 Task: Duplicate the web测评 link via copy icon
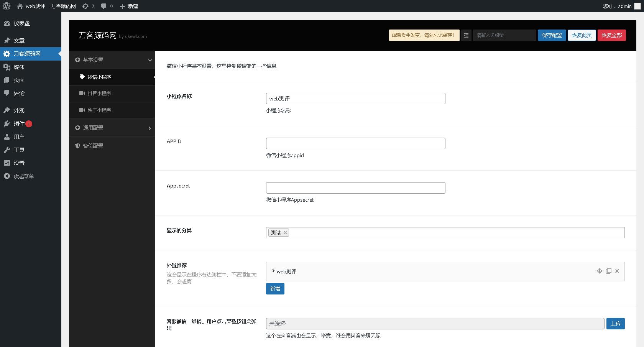[608, 271]
